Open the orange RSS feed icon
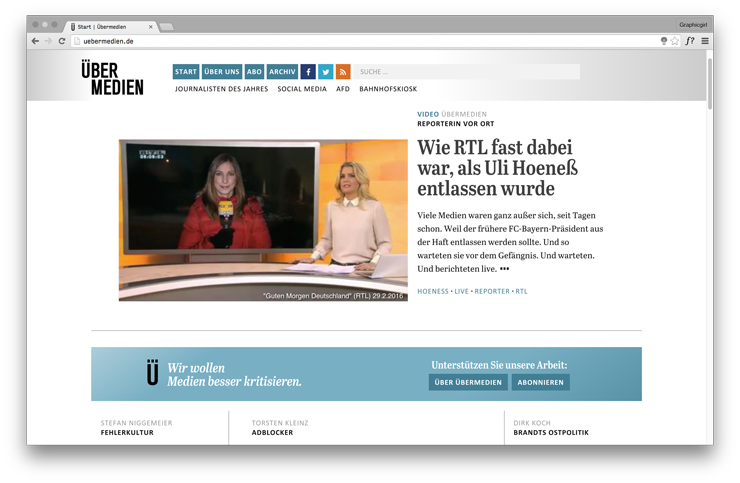The width and height of the screenshot is (740, 483). click(x=343, y=72)
